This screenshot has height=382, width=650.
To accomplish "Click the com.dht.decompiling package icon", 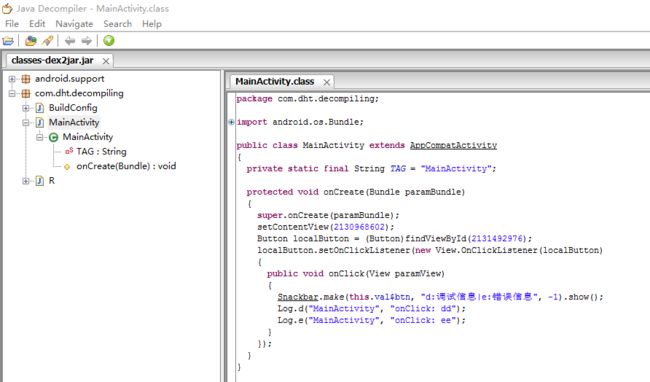I will (x=26, y=94).
